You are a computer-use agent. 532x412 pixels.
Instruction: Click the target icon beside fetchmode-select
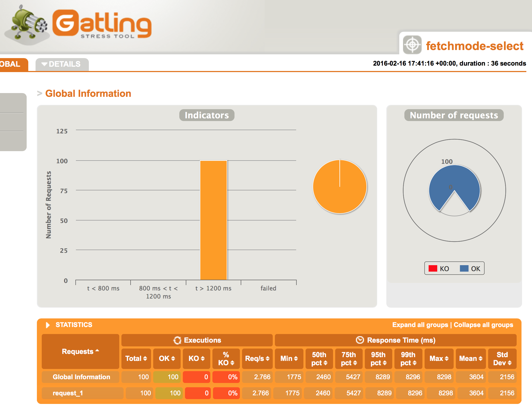[412, 45]
